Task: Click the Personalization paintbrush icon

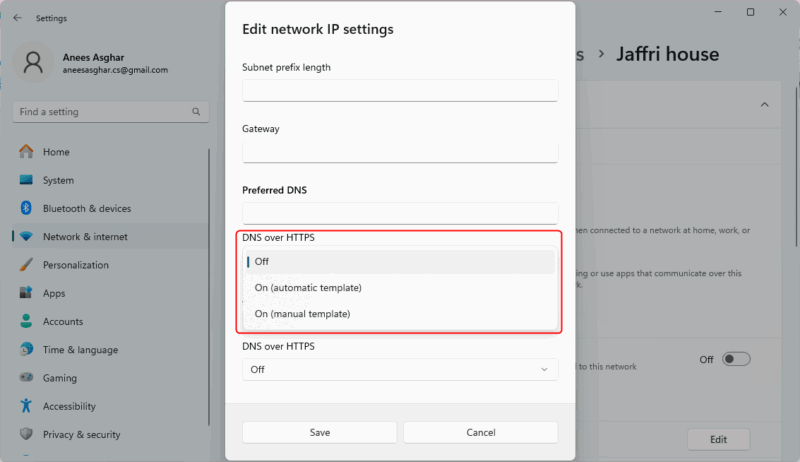Action: pyautogui.click(x=26, y=265)
